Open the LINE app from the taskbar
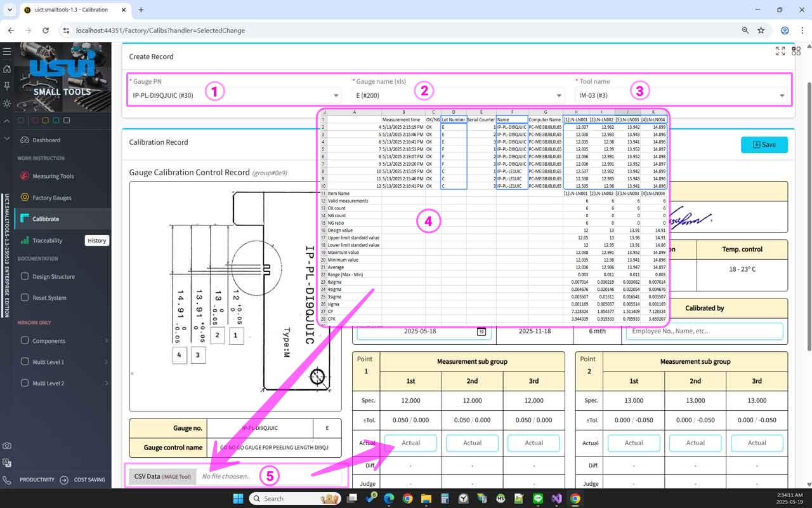Image resolution: width=812 pixels, height=508 pixels. (538, 498)
